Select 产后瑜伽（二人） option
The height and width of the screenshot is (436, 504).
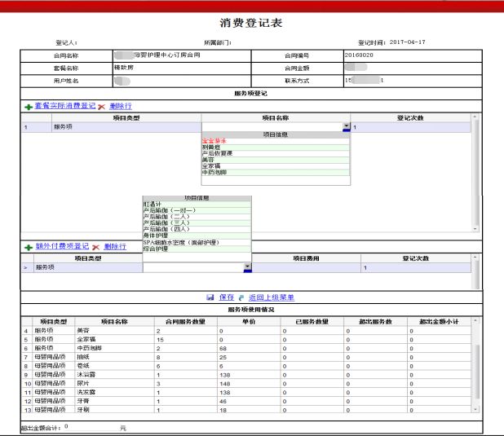(x=197, y=217)
